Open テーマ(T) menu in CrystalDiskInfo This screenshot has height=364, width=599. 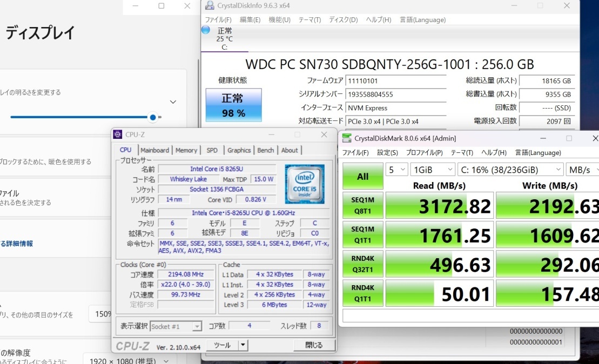coord(309,20)
